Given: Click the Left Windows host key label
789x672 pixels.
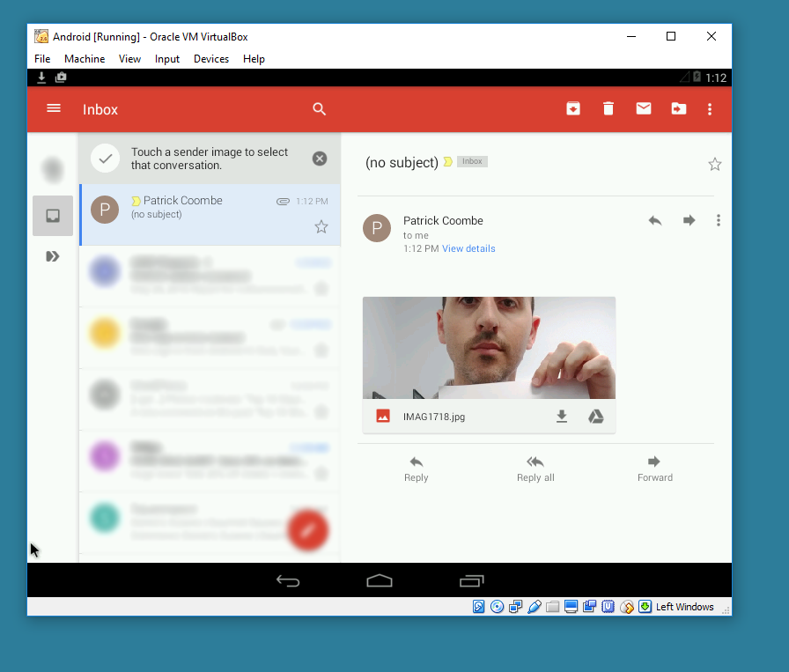Looking at the screenshot, I should pyautogui.click(x=684, y=607).
